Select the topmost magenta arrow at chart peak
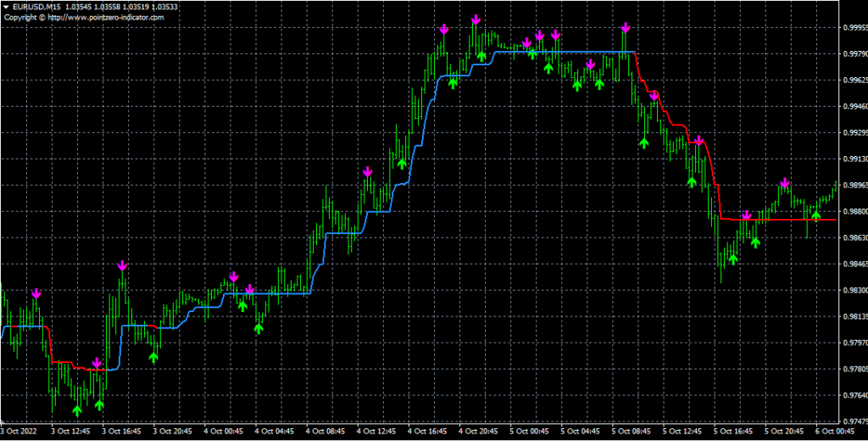The height and width of the screenshot is (441, 868). pos(476,20)
